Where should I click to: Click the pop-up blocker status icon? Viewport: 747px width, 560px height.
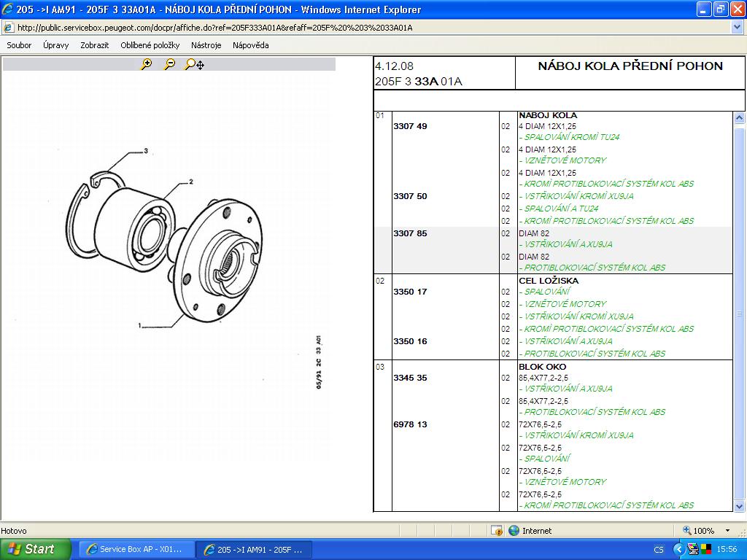(496, 531)
